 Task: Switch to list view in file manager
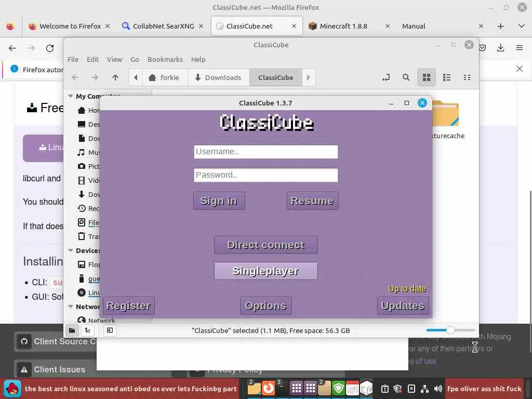tap(447, 78)
